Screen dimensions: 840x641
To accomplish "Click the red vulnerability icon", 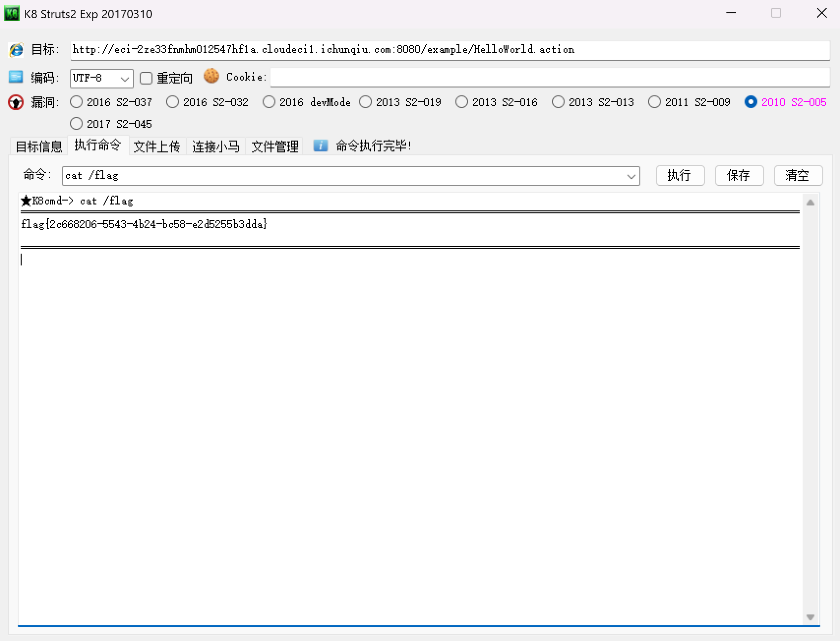I will coord(16,102).
